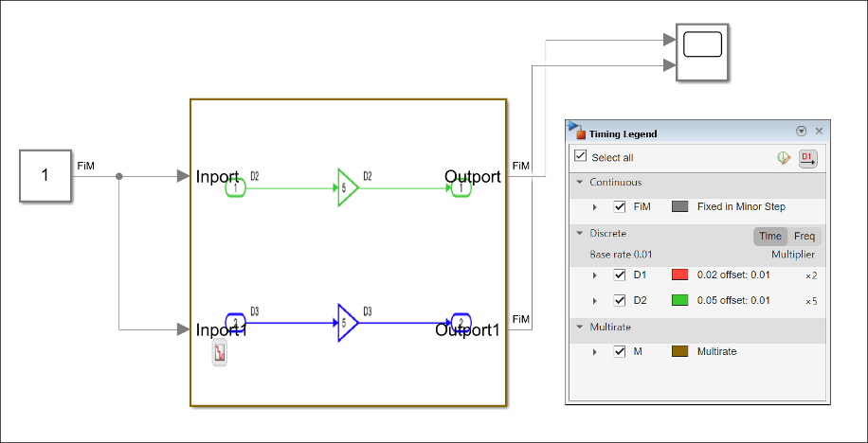Expand the D1 rate row
This screenshot has width=868, height=443.
(x=595, y=275)
